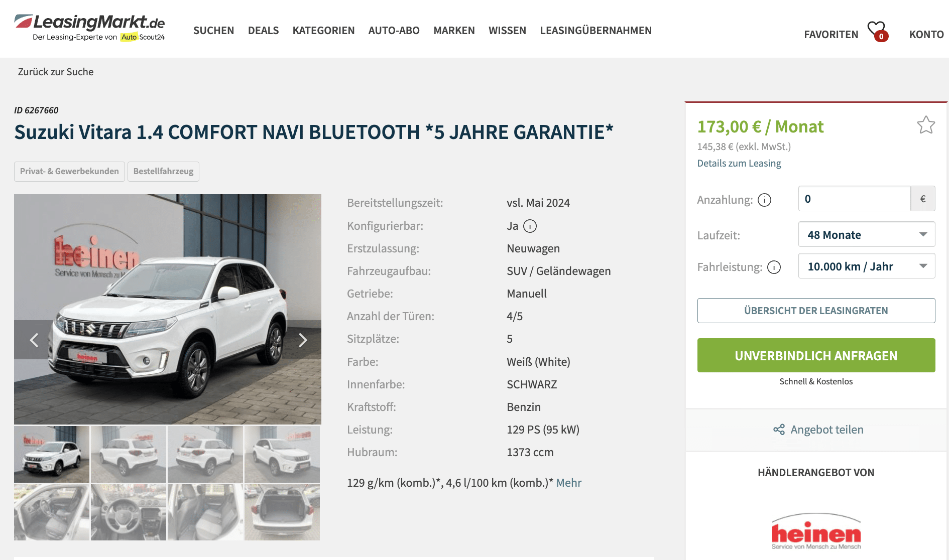This screenshot has width=949, height=560.
Task: Click the 145,38 € (exkl. MwSt.) text
Action: [744, 147]
